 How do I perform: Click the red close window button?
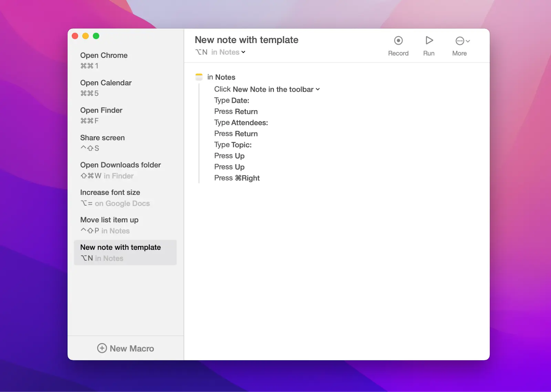click(x=75, y=36)
